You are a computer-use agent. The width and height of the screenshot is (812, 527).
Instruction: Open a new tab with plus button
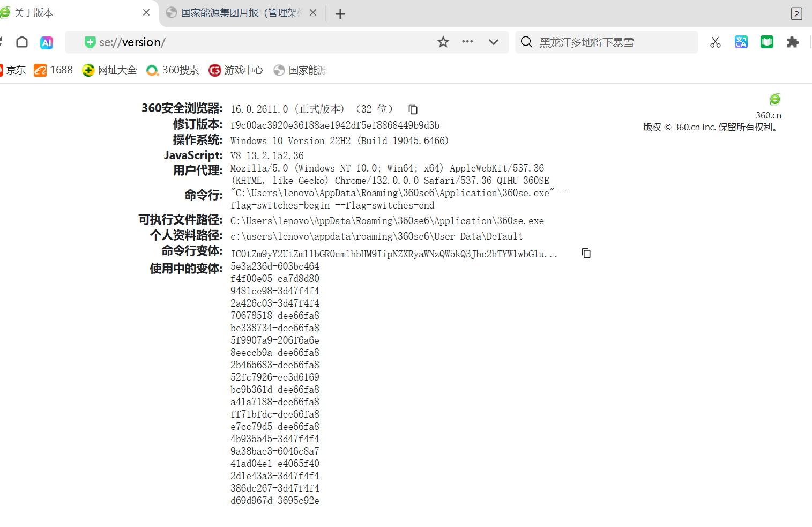[x=340, y=14]
